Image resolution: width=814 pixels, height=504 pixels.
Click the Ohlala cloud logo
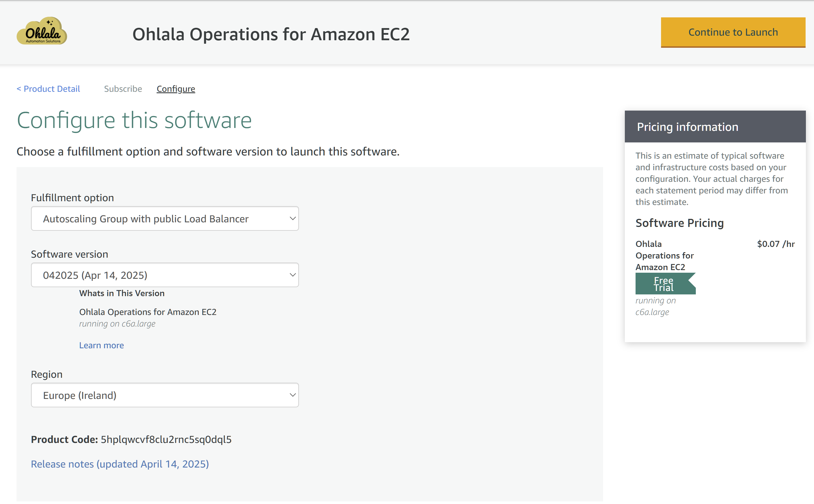pyautogui.click(x=42, y=31)
